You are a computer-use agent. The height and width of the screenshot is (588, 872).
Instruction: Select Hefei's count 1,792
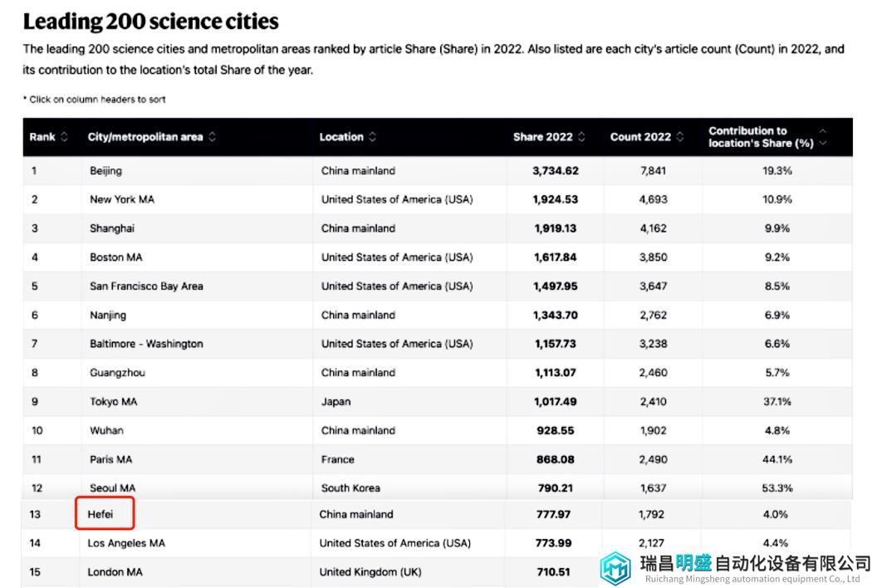coord(651,514)
